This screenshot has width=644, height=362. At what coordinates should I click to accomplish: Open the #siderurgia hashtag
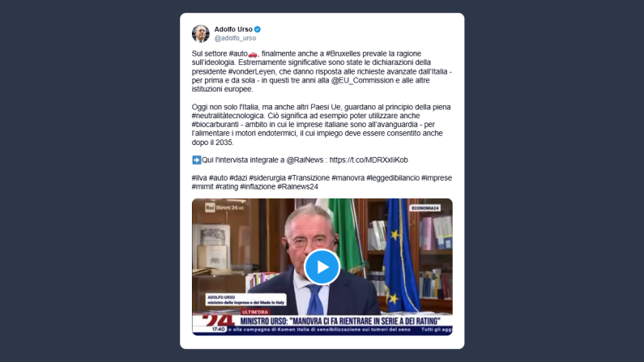[267, 178]
